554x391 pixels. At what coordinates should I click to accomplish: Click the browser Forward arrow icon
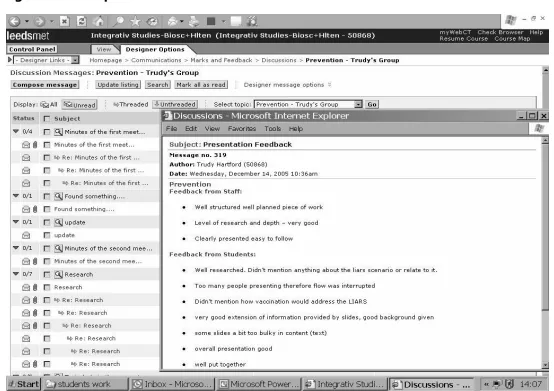pyautogui.click(x=40, y=22)
